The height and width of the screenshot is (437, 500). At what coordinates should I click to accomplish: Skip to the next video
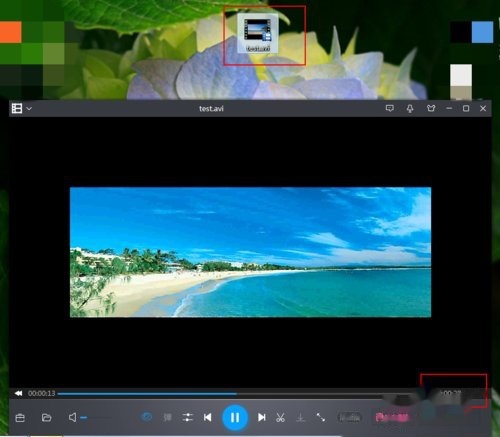[x=262, y=417]
